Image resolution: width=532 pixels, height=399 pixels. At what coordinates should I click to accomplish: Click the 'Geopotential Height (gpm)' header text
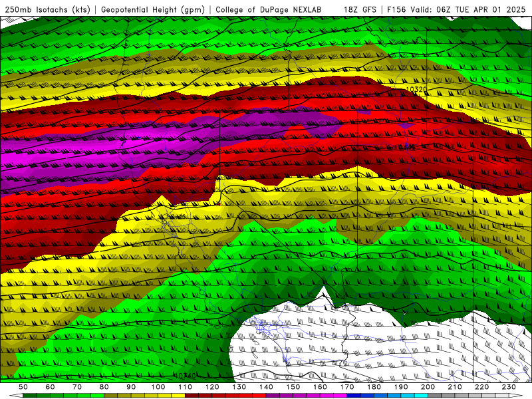click(x=153, y=9)
